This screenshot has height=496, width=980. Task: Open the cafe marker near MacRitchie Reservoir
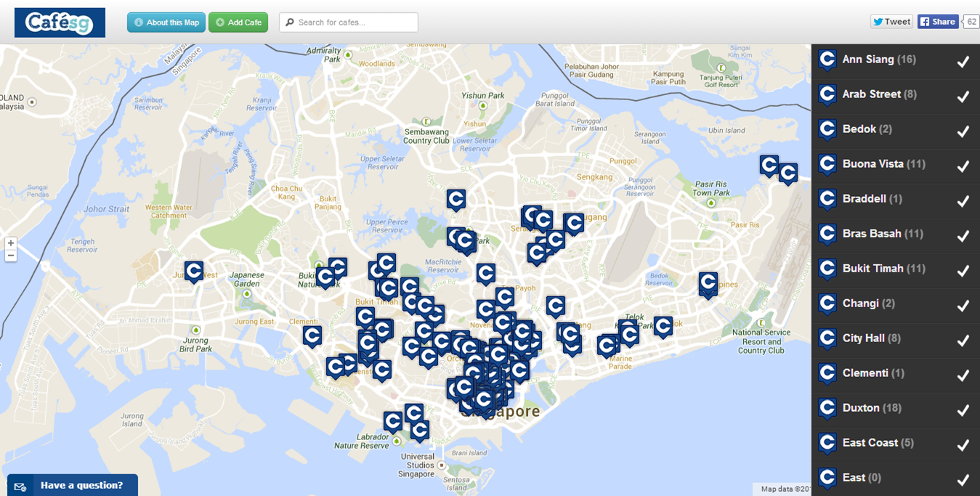pos(486,275)
